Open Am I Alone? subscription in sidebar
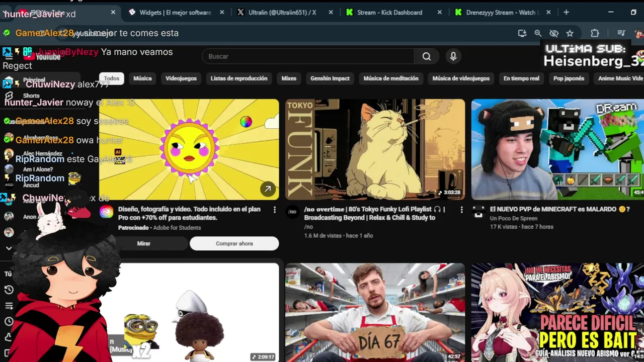Viewport: 644px width, 362px height. click(38, 169)
